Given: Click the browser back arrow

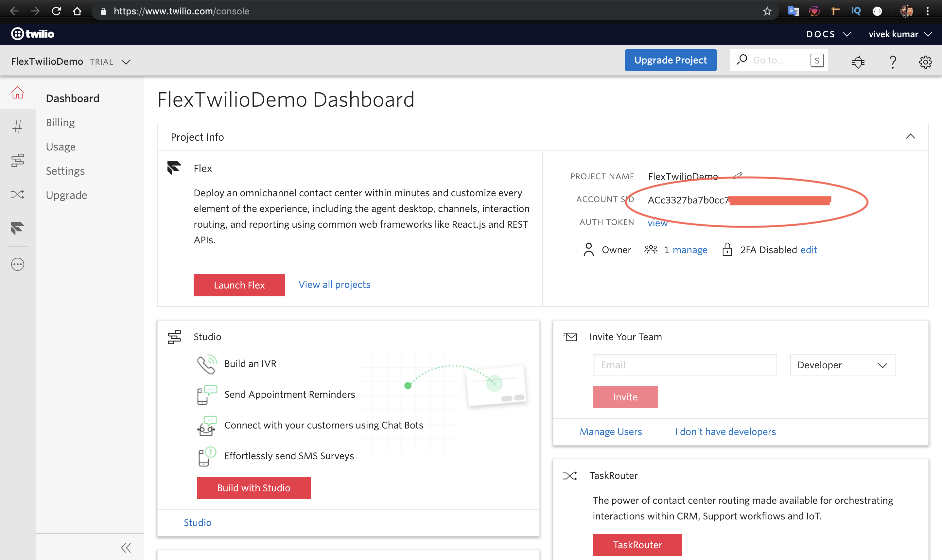Looking at the screenshot, I should pyautogui.click(x=14, y=11).
